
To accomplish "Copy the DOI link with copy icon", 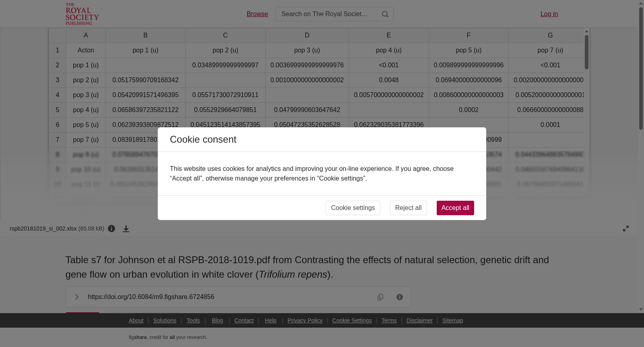I will (380, 297).
